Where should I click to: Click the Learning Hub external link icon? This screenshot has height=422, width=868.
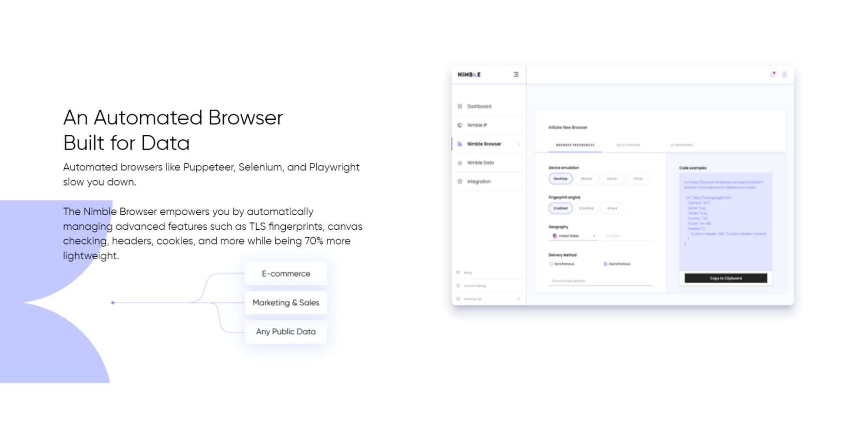point(518,299)
